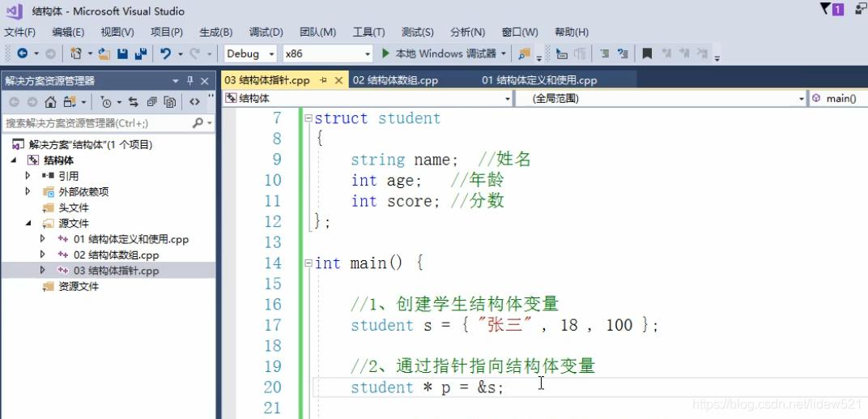Click the display object member list icon
This screenshot has height=419, width=868.
[561, 53]
